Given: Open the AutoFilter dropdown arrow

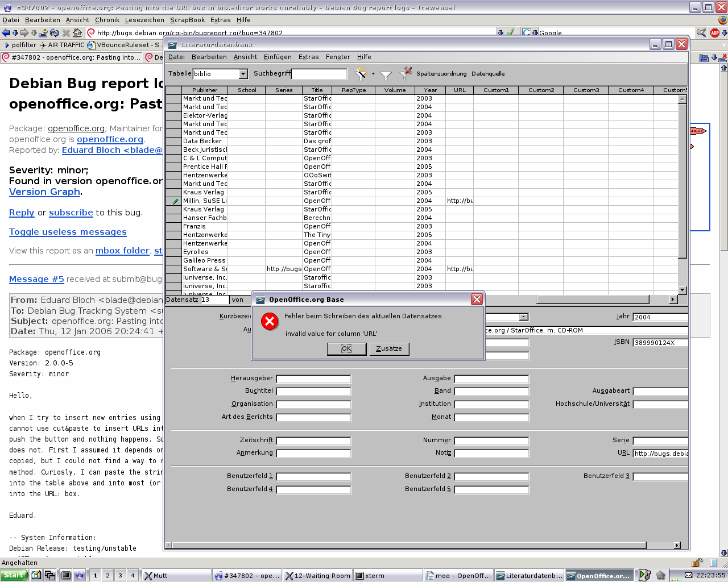Looking at the screenshot, I should [x=373, y=74].
